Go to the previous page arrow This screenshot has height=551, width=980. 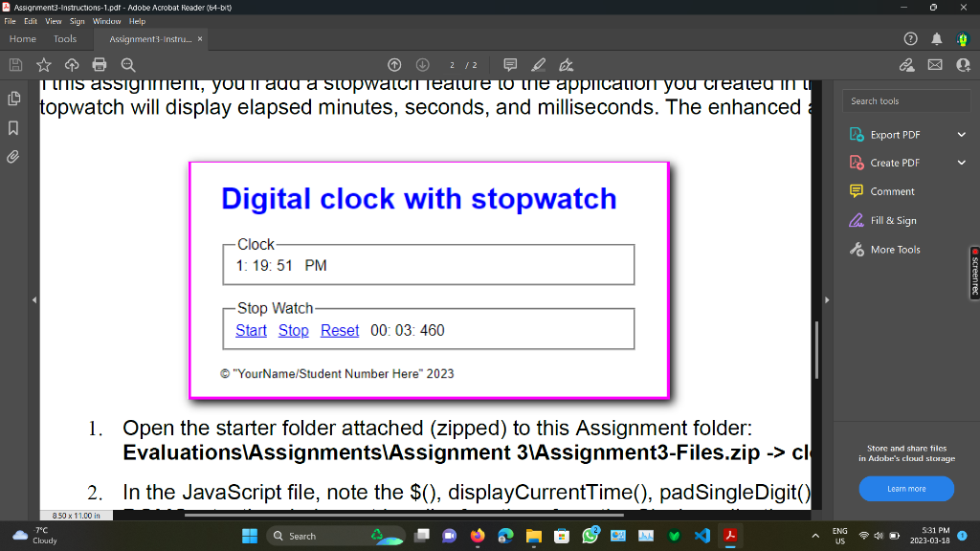pyautogui.click(x=394, y=64)
